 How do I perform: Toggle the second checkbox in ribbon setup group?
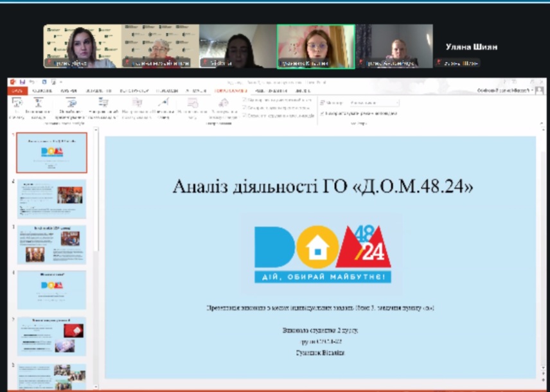point(245,108)
